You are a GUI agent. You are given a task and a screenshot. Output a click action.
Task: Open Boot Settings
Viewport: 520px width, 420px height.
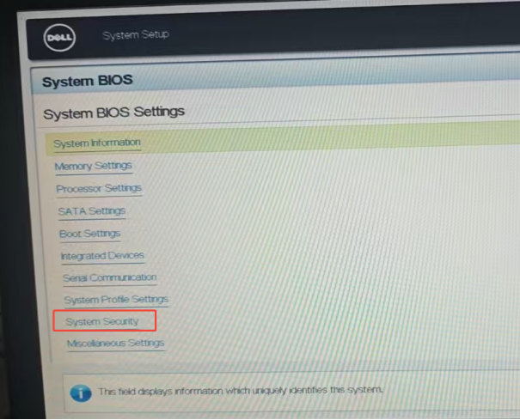[x=89, y=234]
